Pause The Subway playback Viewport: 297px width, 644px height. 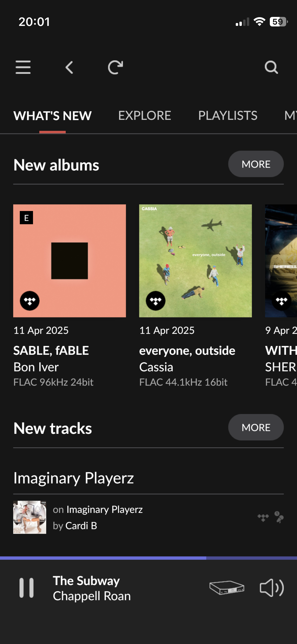(26, 588)
